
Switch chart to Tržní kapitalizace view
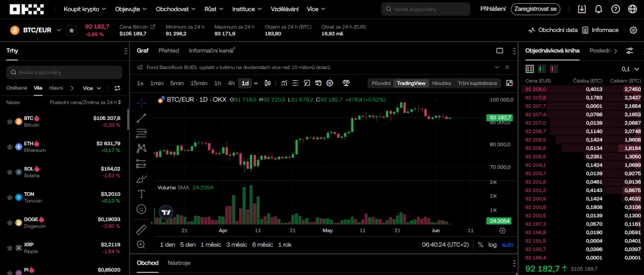(x=477, y=84)
